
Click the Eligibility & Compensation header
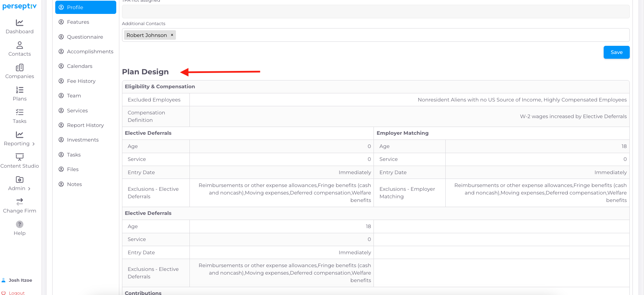pyautogui.click(x=160, y=87)
